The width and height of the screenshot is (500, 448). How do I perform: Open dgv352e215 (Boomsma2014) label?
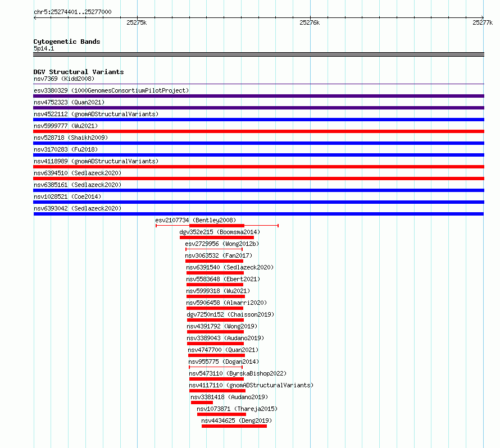click(220, 232)
